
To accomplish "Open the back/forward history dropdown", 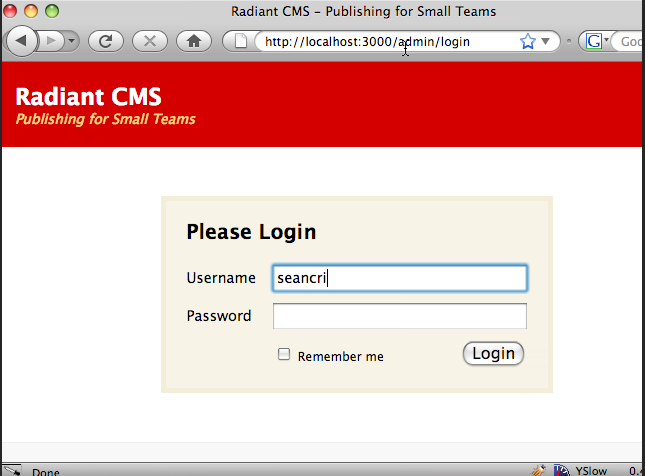I will (72, 42).
